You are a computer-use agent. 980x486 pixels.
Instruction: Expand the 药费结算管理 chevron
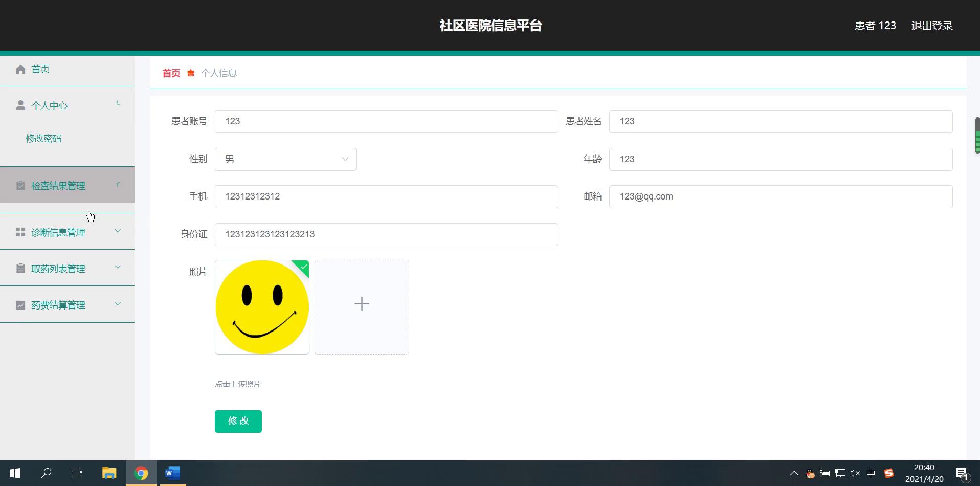pyautogui.click(x=118, y=304)
